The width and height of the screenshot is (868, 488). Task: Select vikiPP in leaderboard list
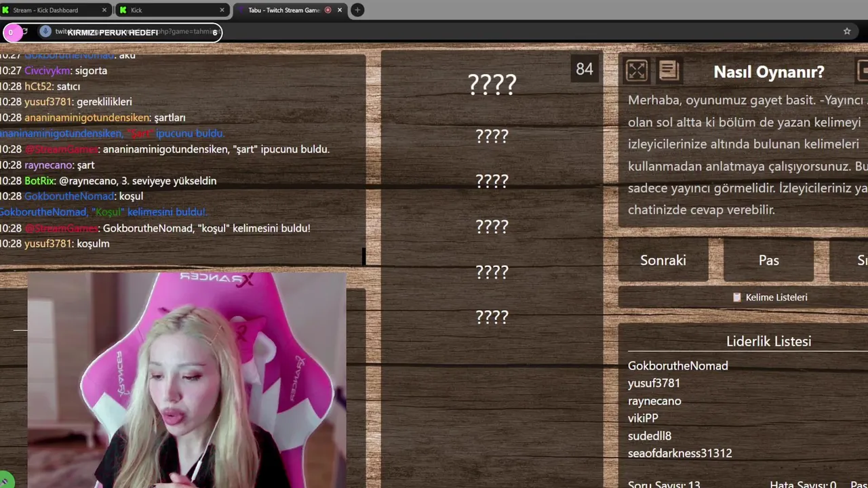[x=643, y=418]
